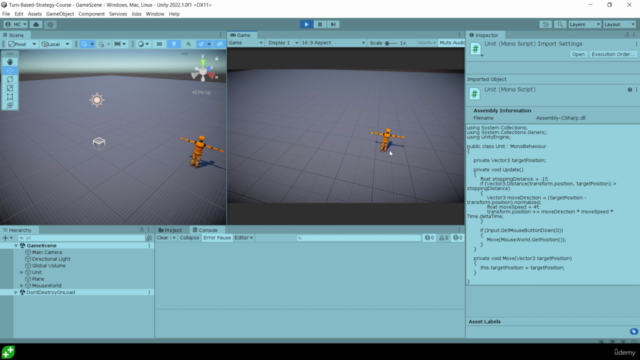This screenshot has width=640, height=360.
Task: Click the Unit script icon in Inspector header
Action: pyautogui.click(x=475, y=49)
